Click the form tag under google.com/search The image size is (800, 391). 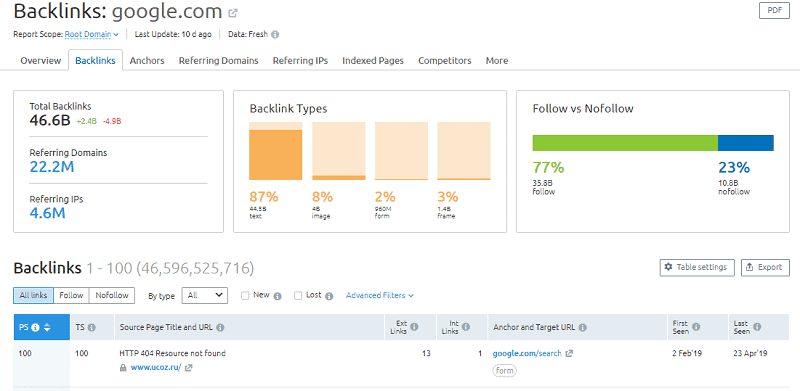pyautogui.click(x=504, y=371)
